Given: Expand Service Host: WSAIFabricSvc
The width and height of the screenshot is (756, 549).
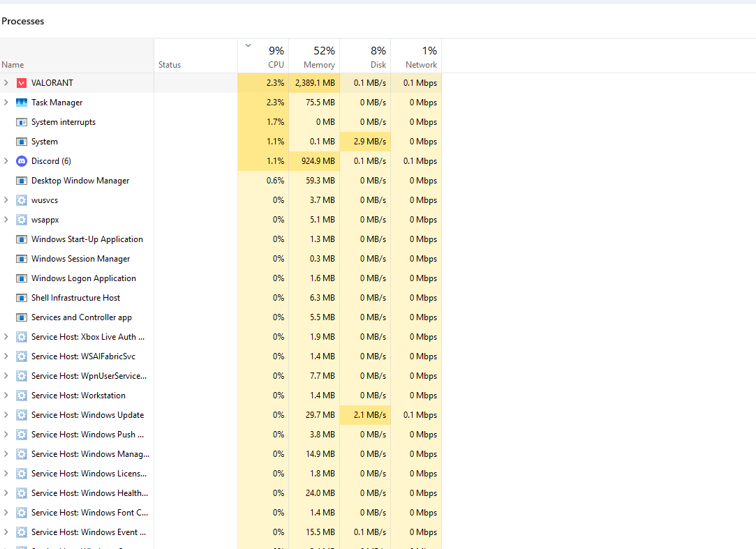Looking at the screenshot, I should click(6, 356).
